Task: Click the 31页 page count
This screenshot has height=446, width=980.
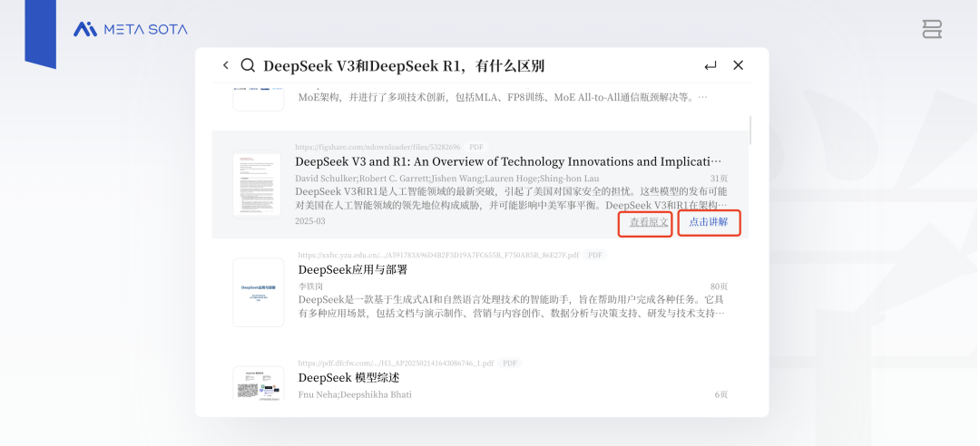Action: tap(719, 179)
